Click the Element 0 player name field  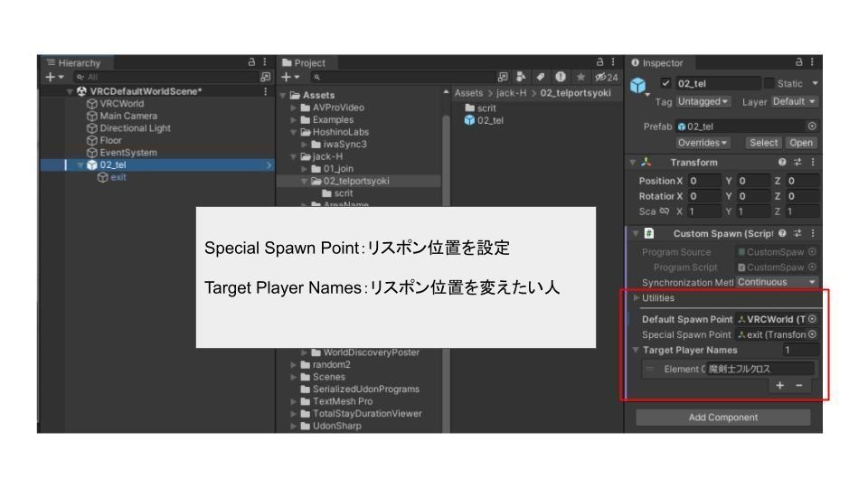point(760,369)
